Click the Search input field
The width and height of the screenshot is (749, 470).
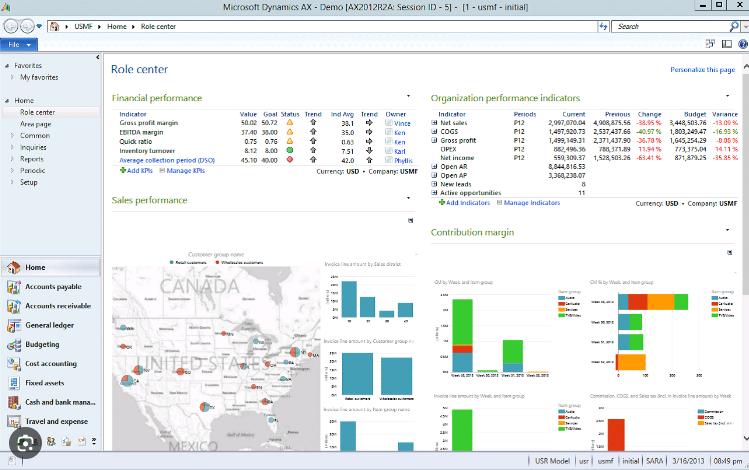click(x=670, y=26)
